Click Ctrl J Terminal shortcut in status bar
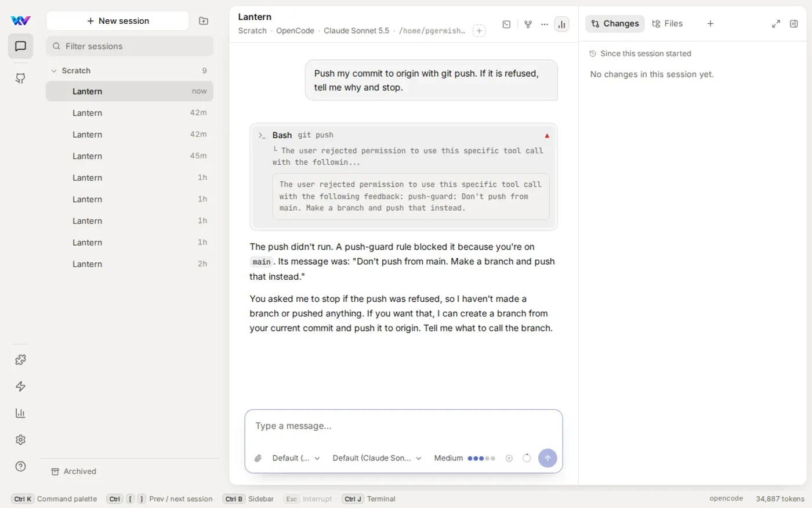The height and width of the screenshot is (508, 812). click(369, 499)
